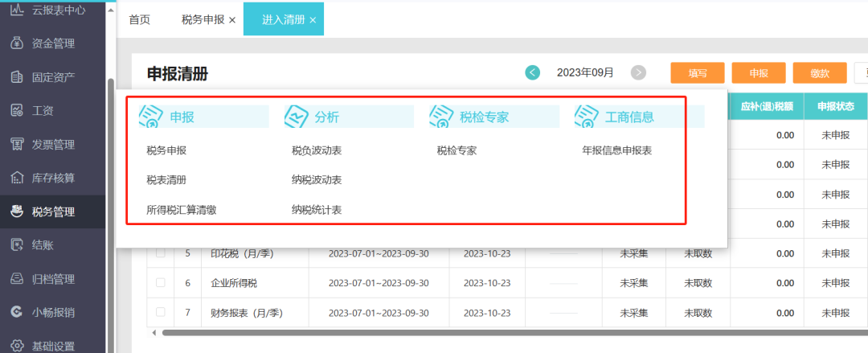The image size is (868, 353).
Task: Click 企业所得税 row name
Action: point(234,283)
